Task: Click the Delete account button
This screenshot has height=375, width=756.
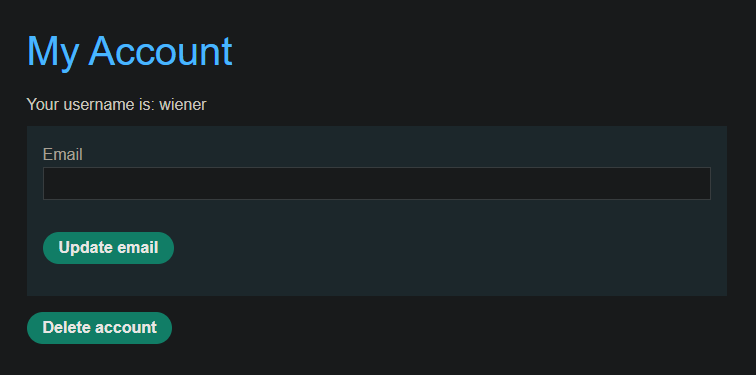Action: [99, 328]
